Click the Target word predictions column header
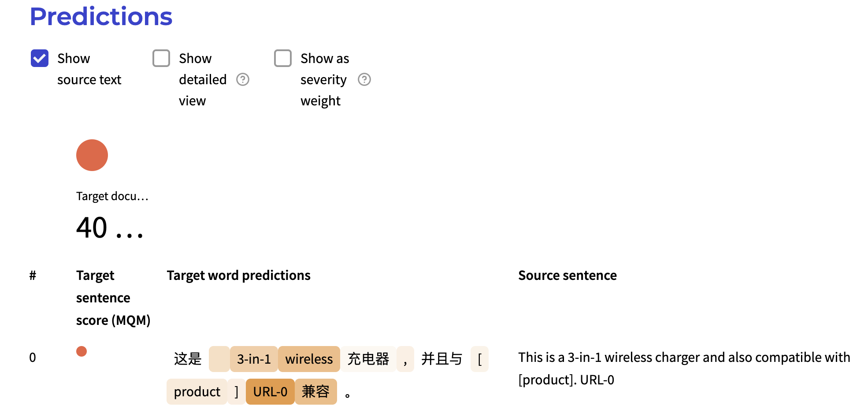Viewport: 868px width, 417px height. [238, 275]
